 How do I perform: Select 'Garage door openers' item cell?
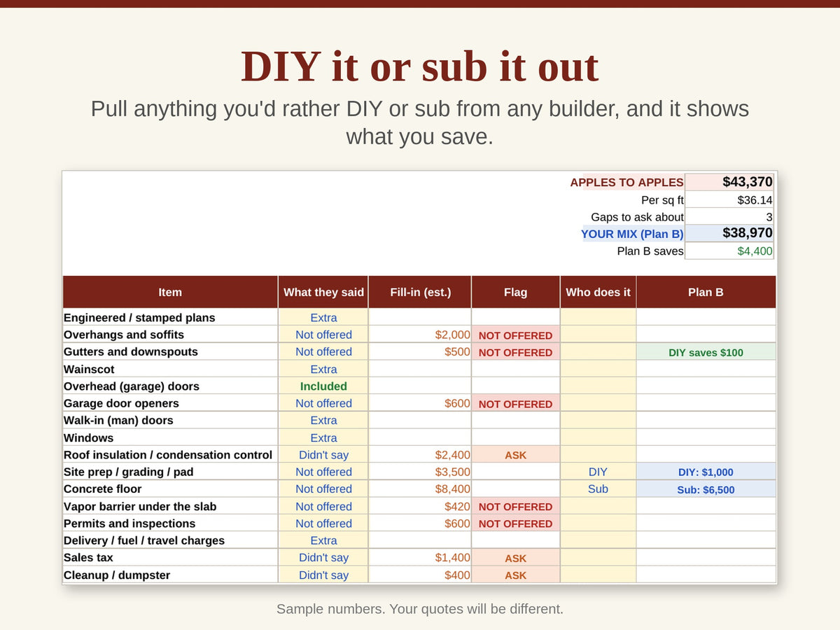170,403
